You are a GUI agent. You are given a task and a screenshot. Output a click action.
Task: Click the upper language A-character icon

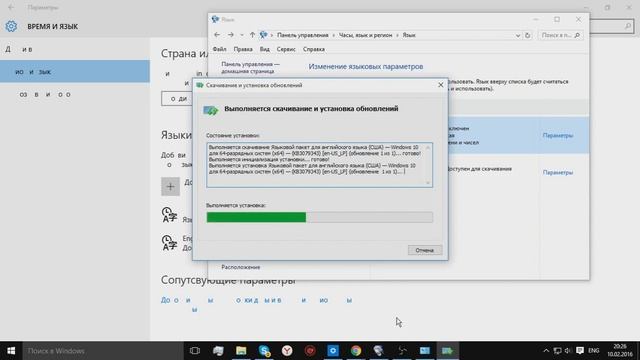click(x=169, y=215)
